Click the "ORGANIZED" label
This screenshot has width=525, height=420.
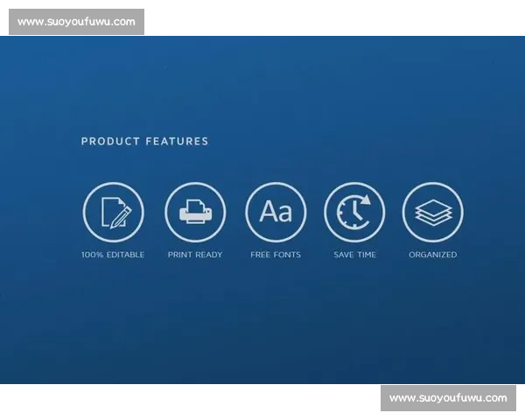click(x=433, y=255)
